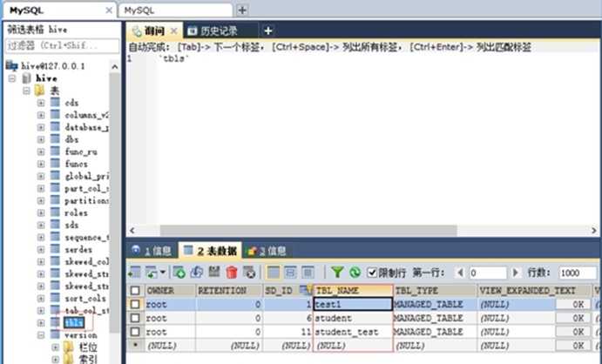Image resolution: width=602 pixels, height=364 pixels.
Task: Click the hive@127.0.0.1 connection icon
Action: [x=12, y=66]
